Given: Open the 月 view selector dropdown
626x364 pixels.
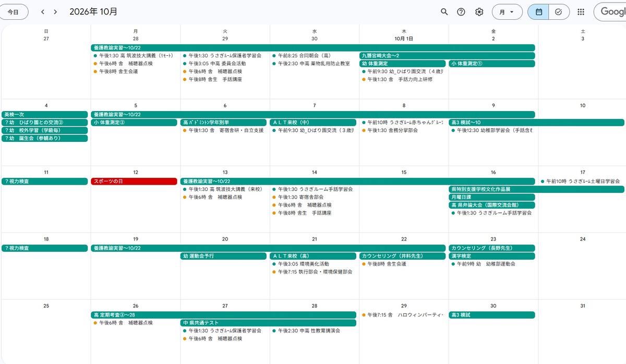Looking at the screenshot, I should (x=507, y=12).
